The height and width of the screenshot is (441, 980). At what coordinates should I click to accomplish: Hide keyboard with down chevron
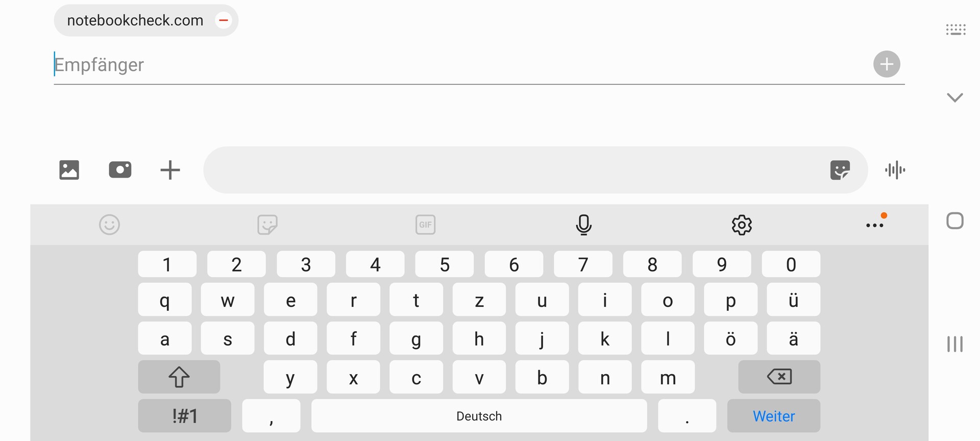click(x=954, y=97)
